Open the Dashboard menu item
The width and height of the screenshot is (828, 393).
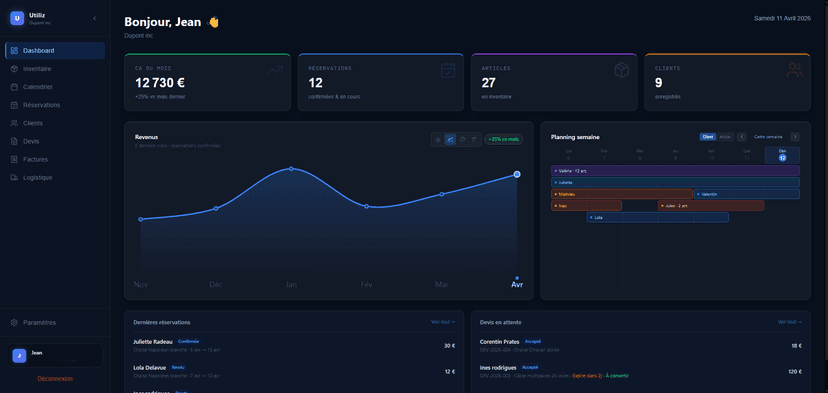(x=55, y=51)
